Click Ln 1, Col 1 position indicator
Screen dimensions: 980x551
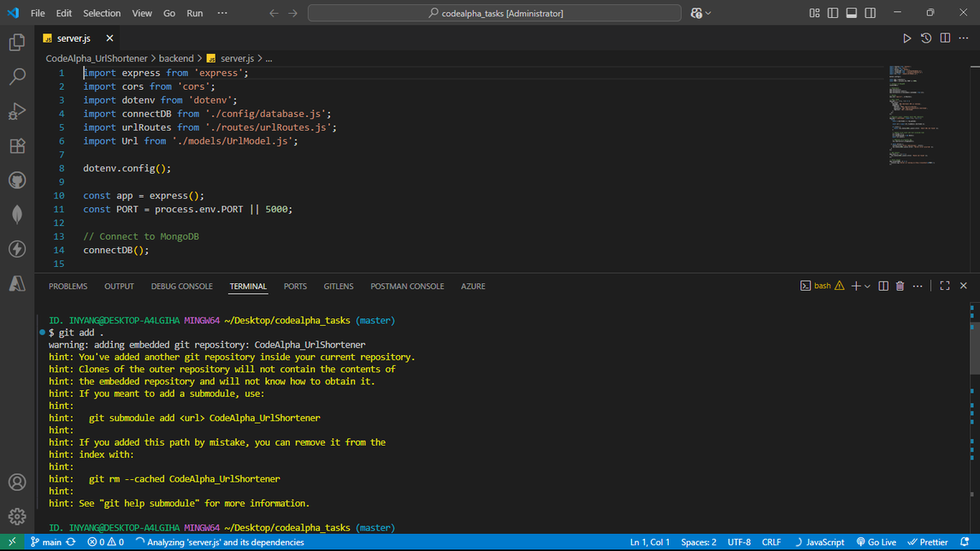[x=650, y=542]
